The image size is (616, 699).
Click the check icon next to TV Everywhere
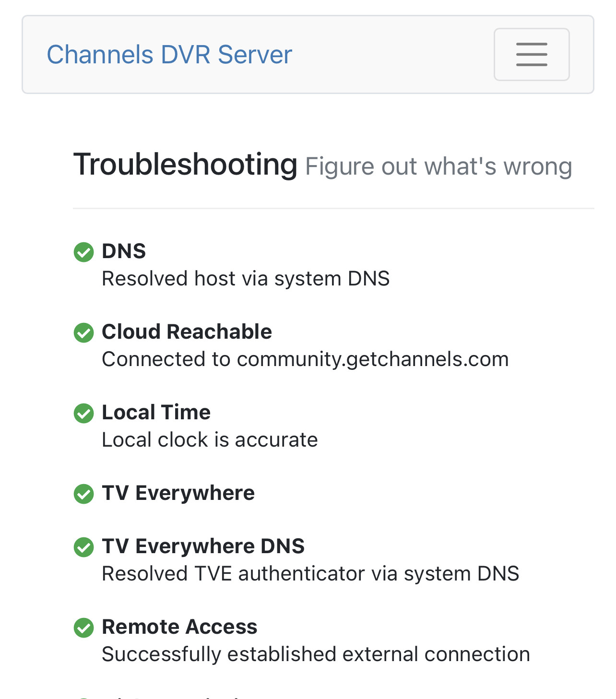point(84,494)
